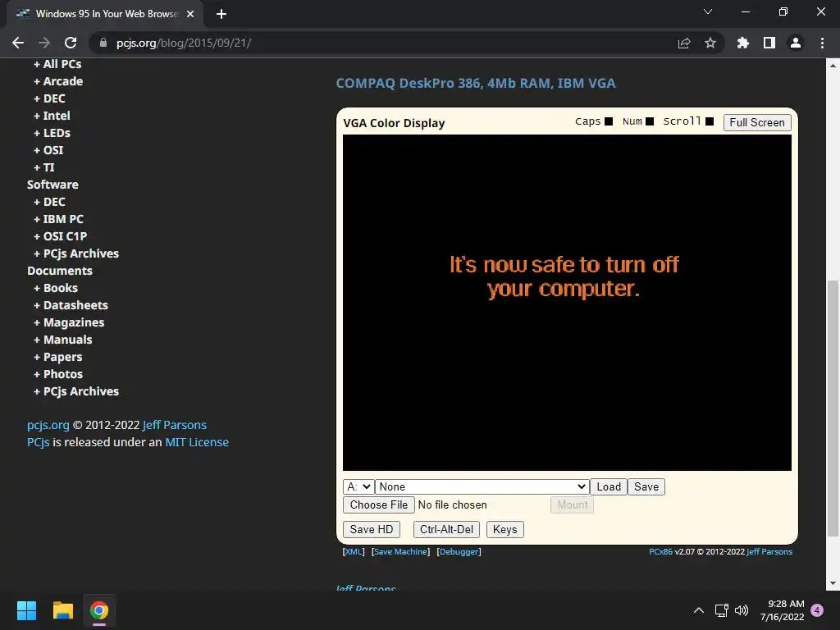Open the Save Machine link
The image size is (840, 630).
(400, 552)
